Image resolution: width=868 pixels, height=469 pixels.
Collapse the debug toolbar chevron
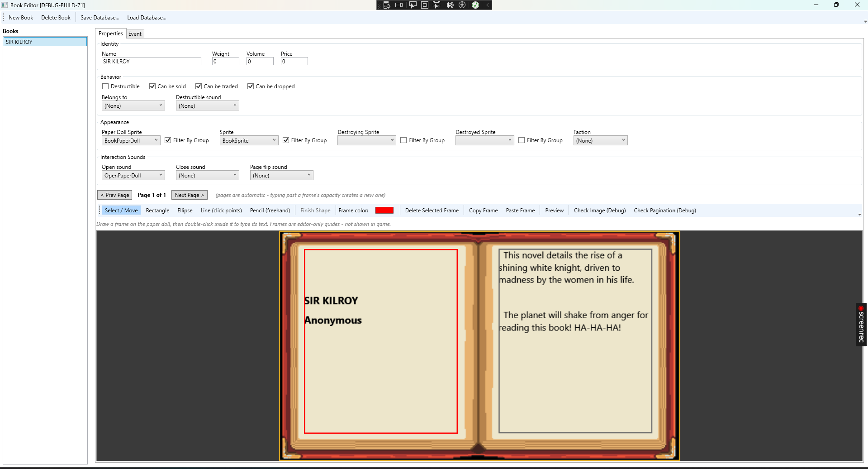tap(488, 5)
